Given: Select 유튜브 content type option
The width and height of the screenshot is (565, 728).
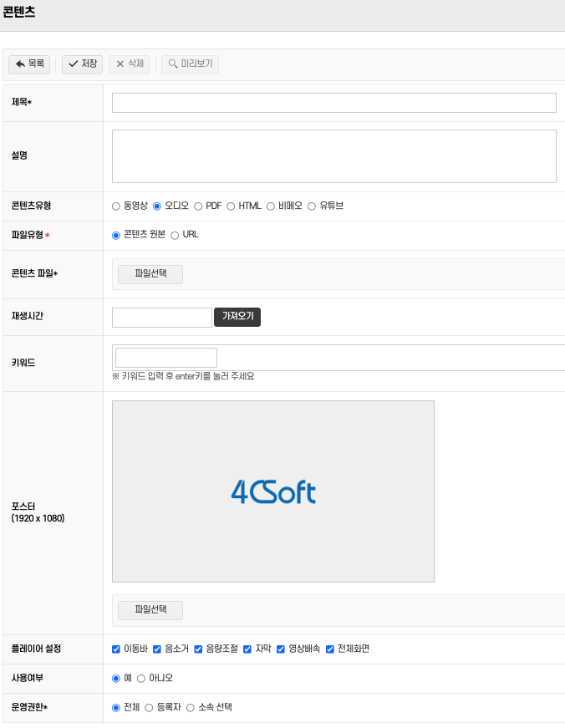Looking at the screenshot, I should coord(312,206).
